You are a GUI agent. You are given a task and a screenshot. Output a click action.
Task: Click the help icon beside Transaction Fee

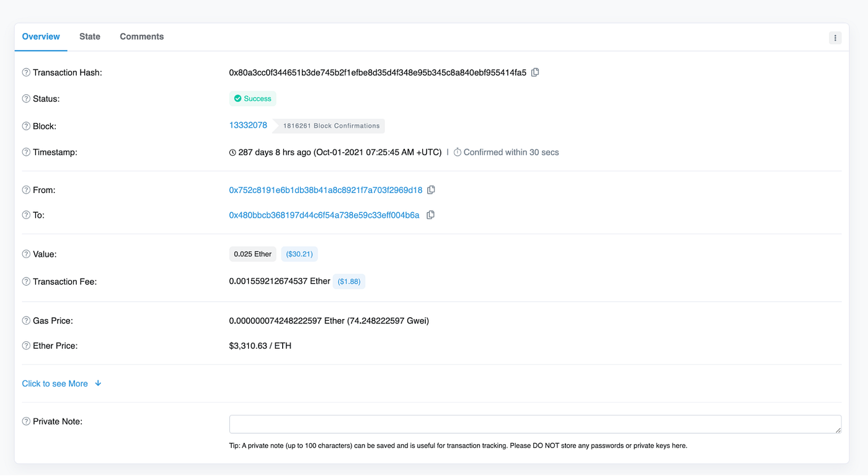(25, 281)
